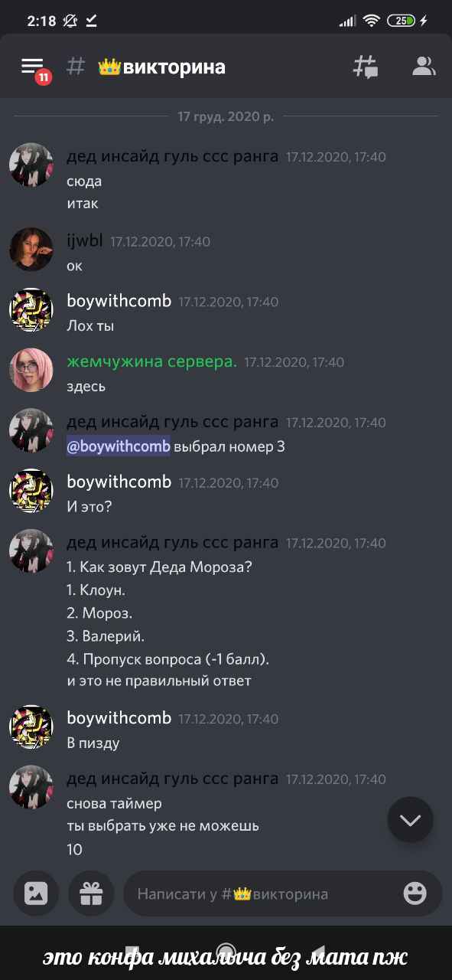
Task: Show the members list icon
Action: point(423,67)
